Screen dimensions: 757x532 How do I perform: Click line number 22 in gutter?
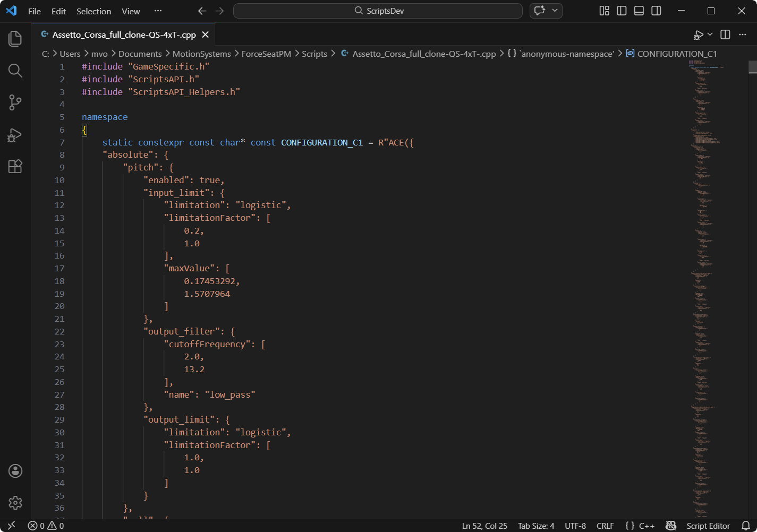coord(59,331)
